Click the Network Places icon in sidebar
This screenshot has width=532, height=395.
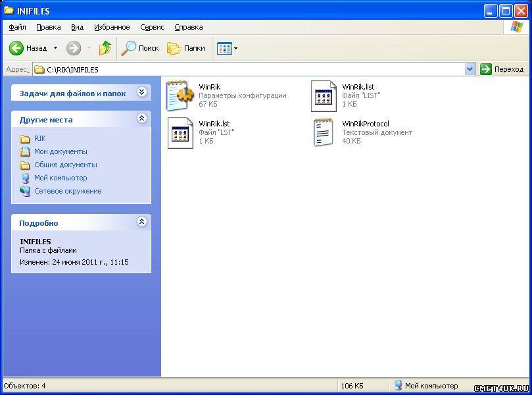pyautogui.click(x=25, y=191)
